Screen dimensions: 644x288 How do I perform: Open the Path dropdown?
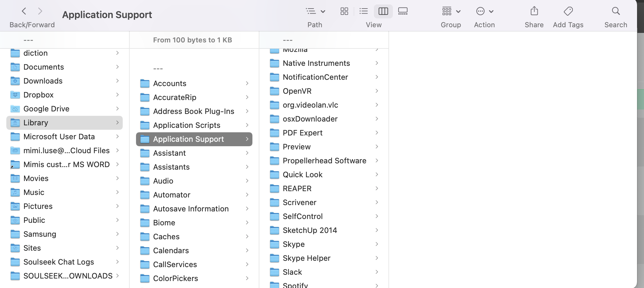(x=315, y=11)
